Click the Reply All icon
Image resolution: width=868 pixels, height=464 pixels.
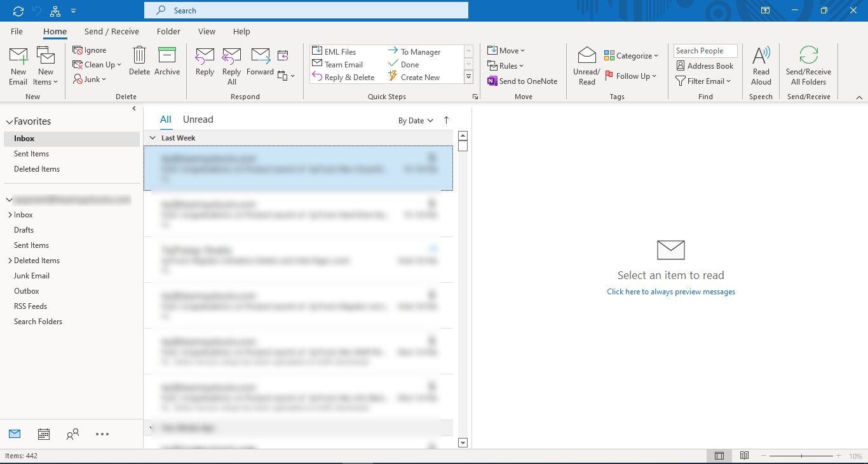[232, 57]
